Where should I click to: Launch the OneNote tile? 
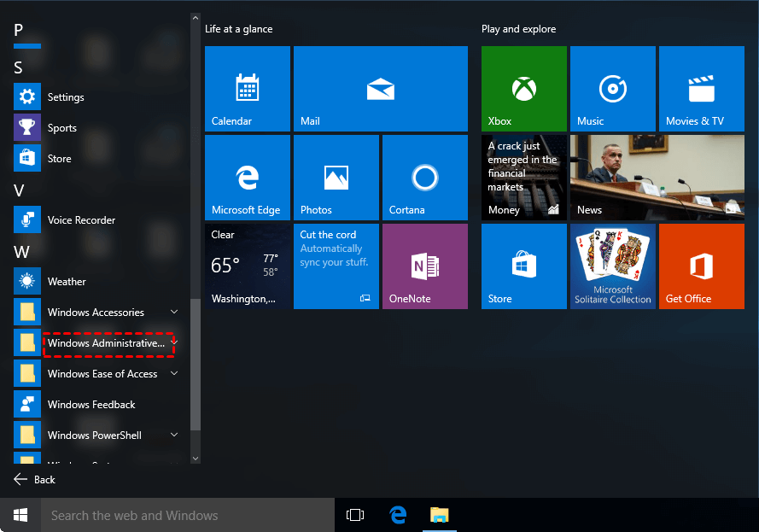point(425,266)
